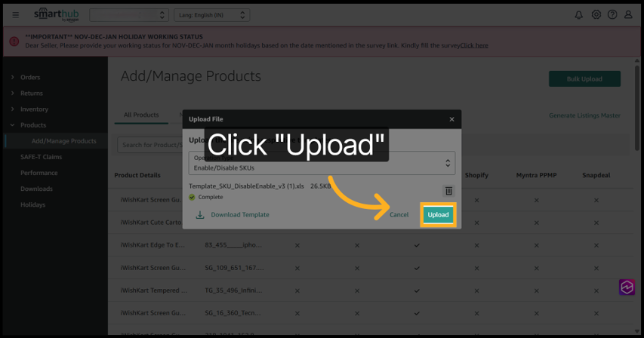Open the language selection dropdown
Image resolution: width=644 pixels, height=338 pixels.
click(x=211, y=15)
